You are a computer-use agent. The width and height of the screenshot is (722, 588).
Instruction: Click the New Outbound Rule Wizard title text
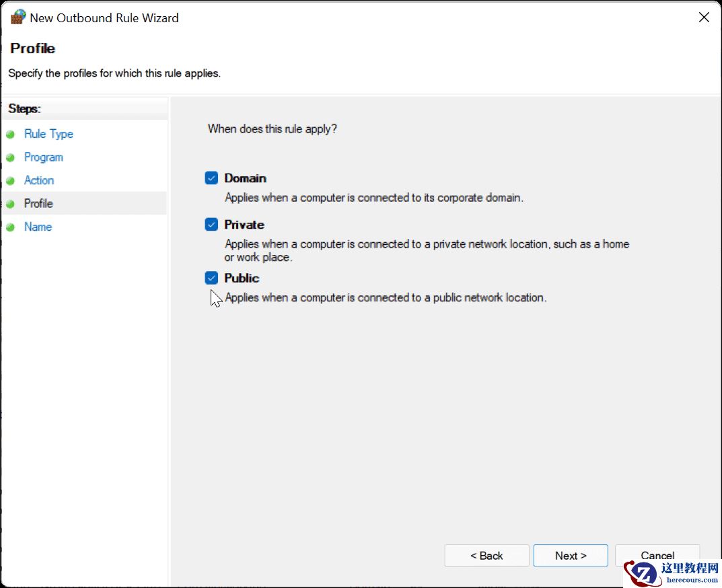coord(104,18)
